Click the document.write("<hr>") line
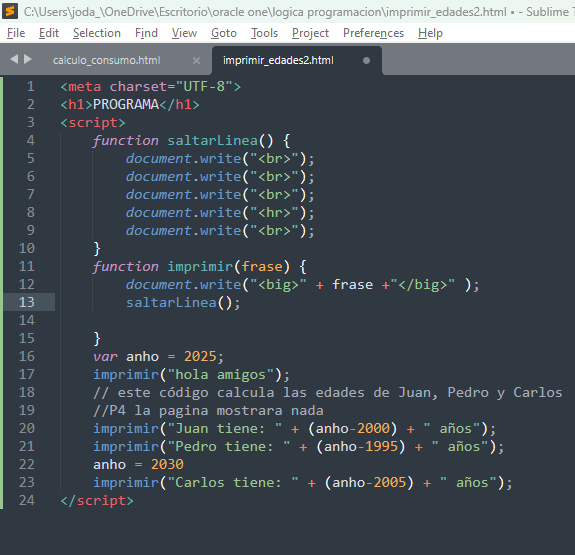Image resolution: width=575 pixels, height=555 pixels. point(220,212)
